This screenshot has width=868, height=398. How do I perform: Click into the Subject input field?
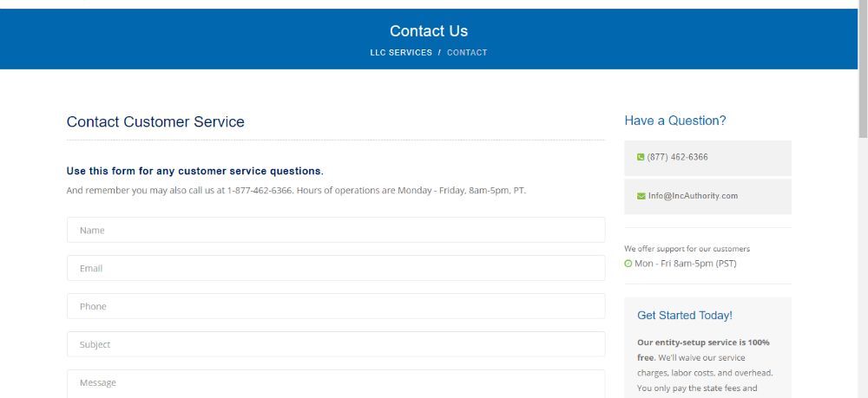pyautogui.click(x=336, y=344)
